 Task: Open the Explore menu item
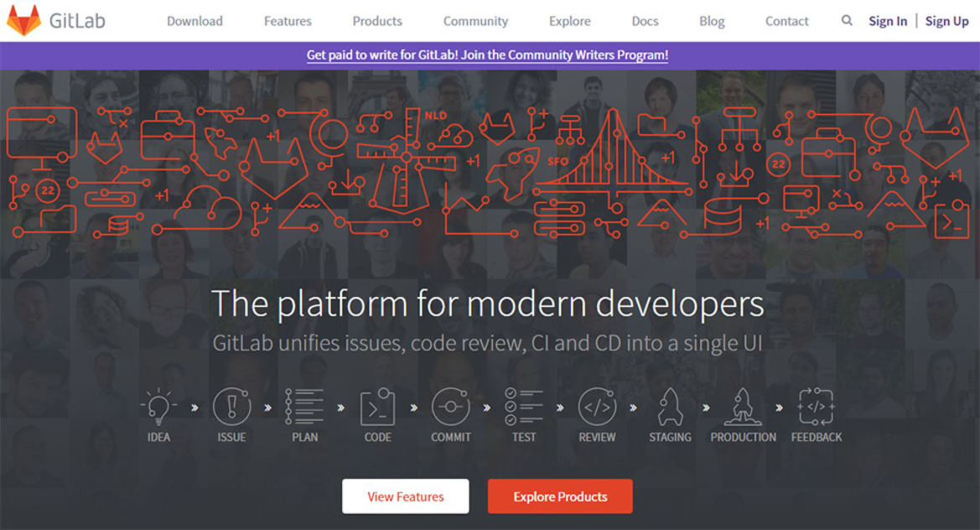pyautogui.click(x=569, y=21)
